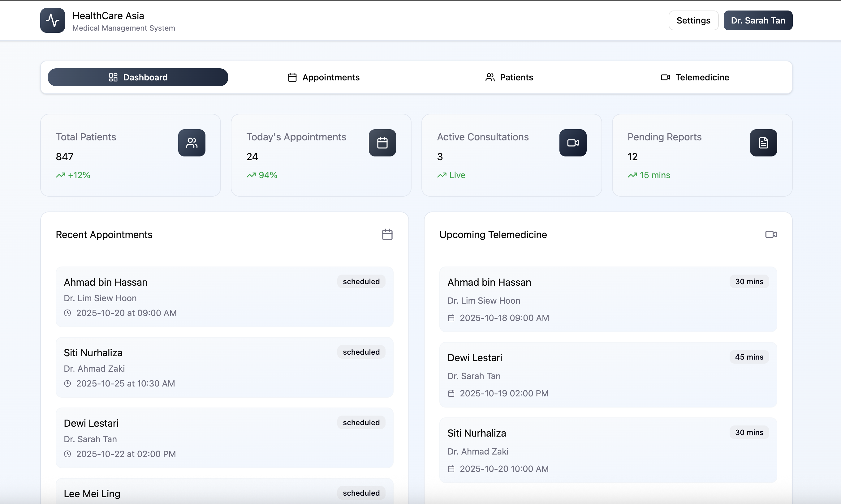This screenshot has height=504, width=841.
Task: Click calendar icon next to 2025-10-19 02:00 PM
Action: point(451,393)
